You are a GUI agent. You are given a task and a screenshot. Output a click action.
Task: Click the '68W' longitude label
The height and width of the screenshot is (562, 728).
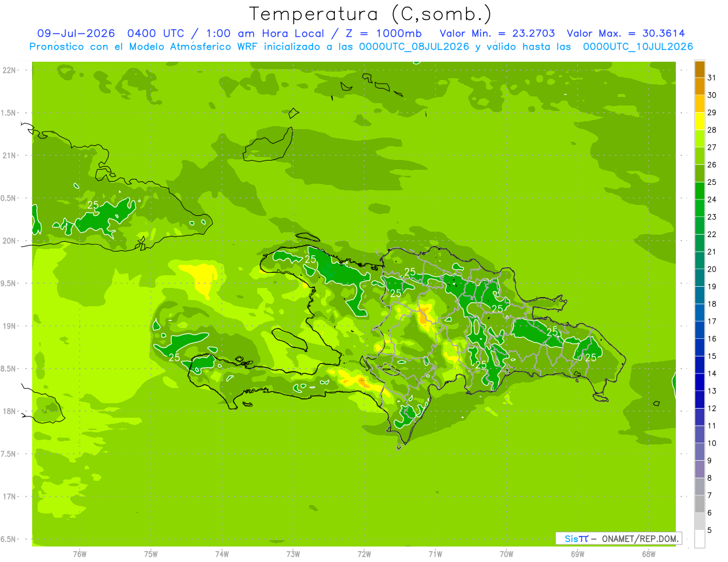pyautogui.click(x=649, y=554)
